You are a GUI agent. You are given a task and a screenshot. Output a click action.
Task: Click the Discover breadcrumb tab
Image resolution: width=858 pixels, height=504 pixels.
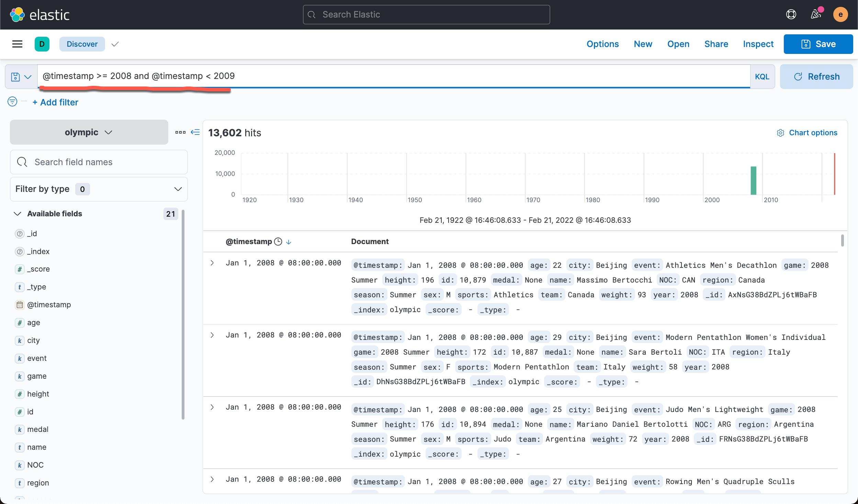pyautogui.click(x=82, y=44)
